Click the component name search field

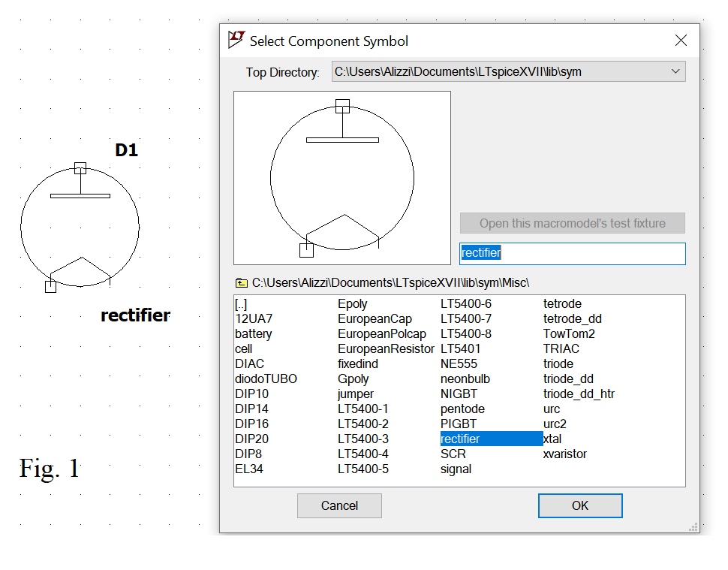coord(572,254)
